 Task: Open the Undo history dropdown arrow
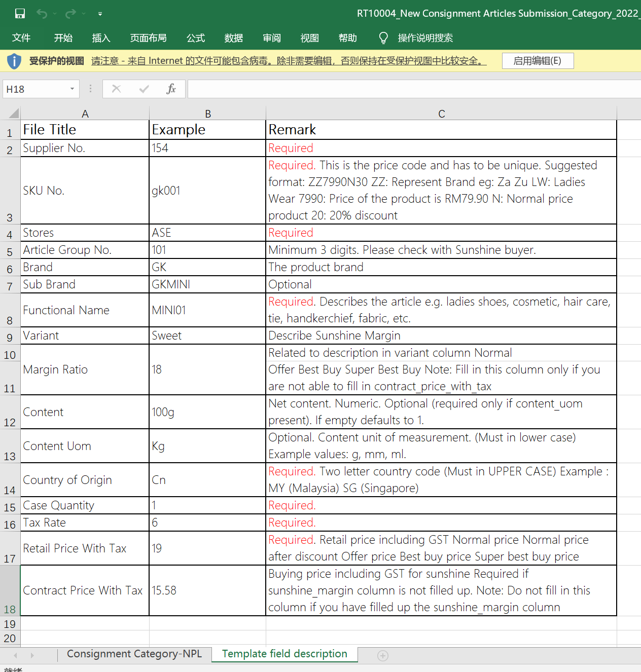(x=55, y=14)
